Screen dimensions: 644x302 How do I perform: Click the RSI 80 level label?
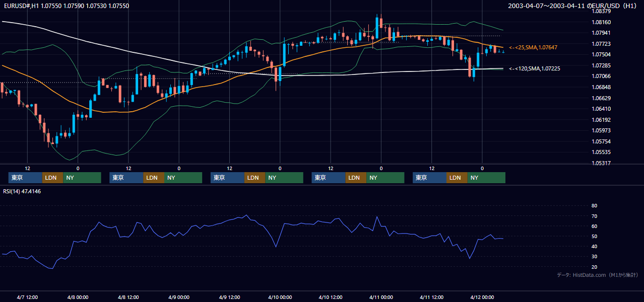594,206
